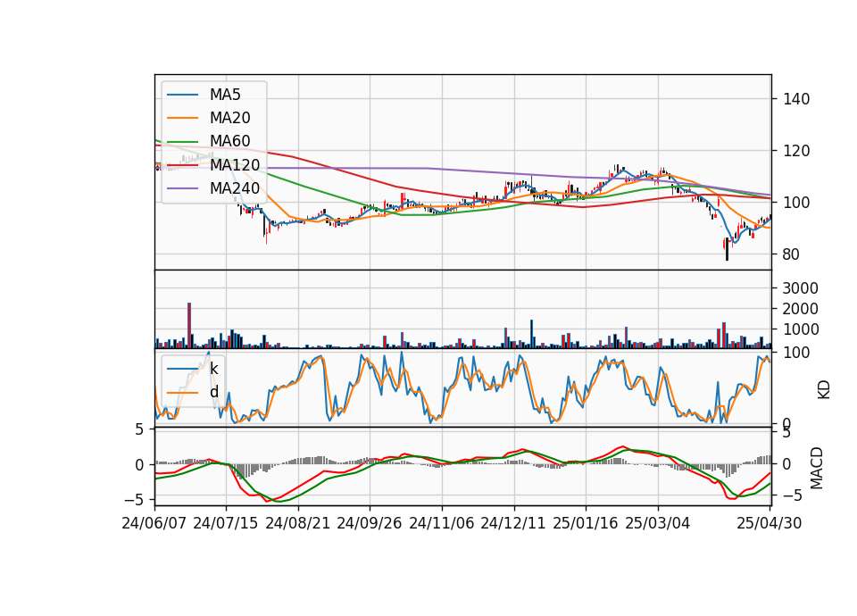Click the red MA120 legend line sample
Screen dimensions: 857x616
click(x=182, y=165)
